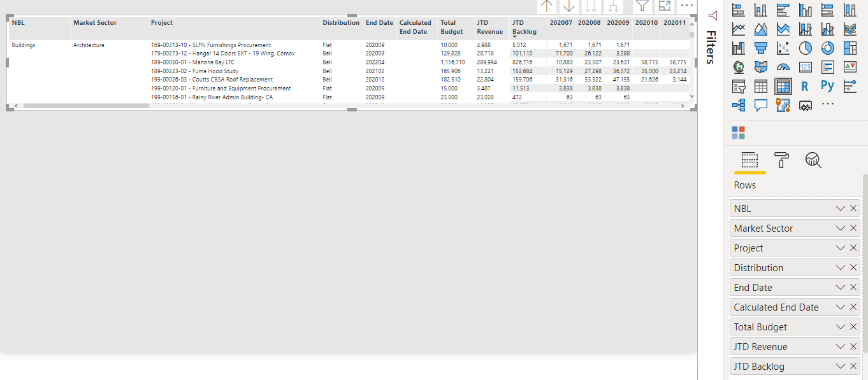Choose the funnel chart visual
The height and width of the screenshot is (380, 868).
tap(761, 48)
